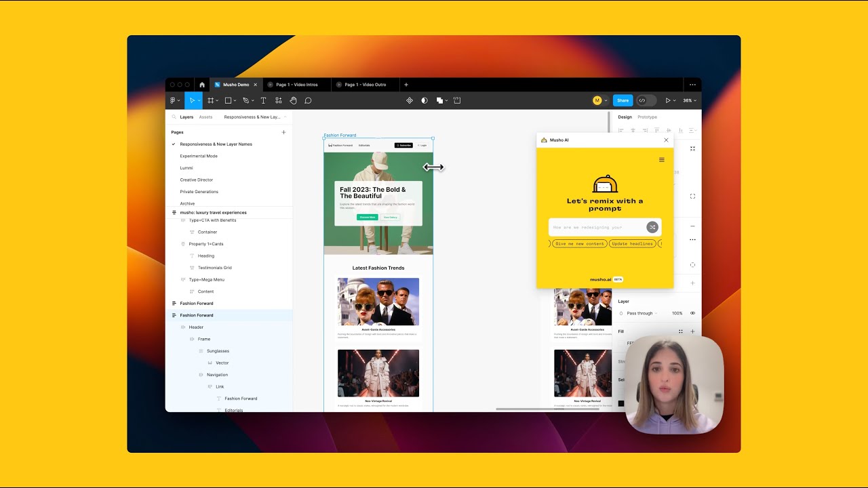Viewport: 868px width, 488px height.
Task: Select the Hand tool
Action: coord(294,100)
